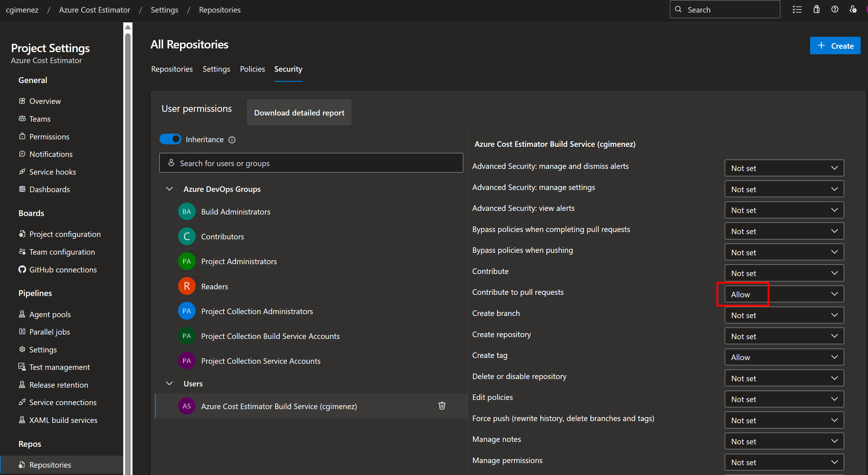This screenshot has height=475, width=868.
Task: Go to Azure Cost Estimator breadcrumb
Action: 94,10
